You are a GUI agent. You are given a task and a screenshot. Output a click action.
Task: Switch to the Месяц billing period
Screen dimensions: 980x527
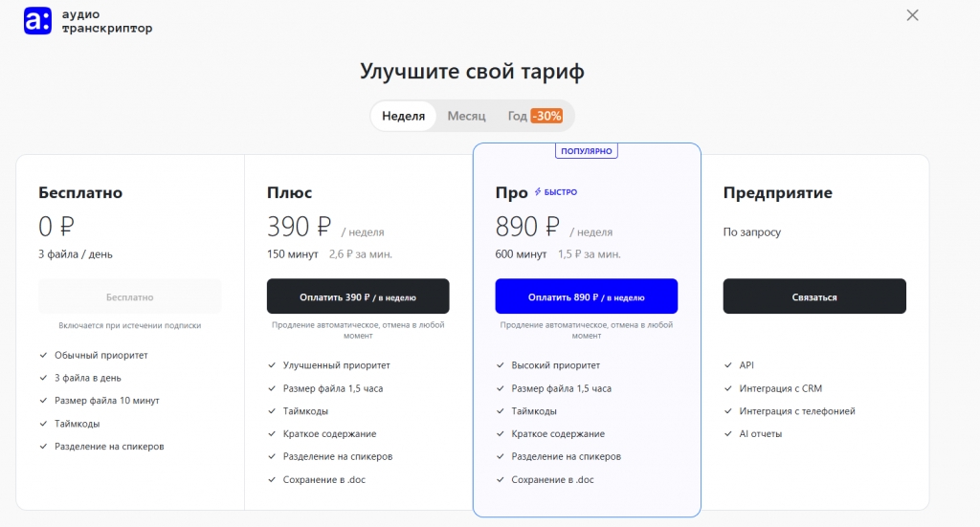pyautogui.click(x=466, y=116)
